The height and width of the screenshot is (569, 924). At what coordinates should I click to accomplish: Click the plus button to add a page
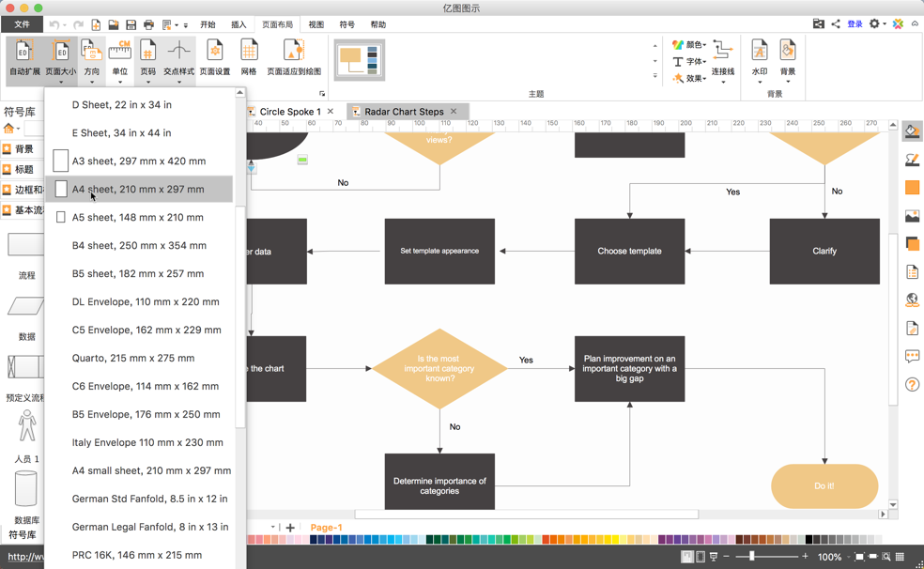coord(289,527)
